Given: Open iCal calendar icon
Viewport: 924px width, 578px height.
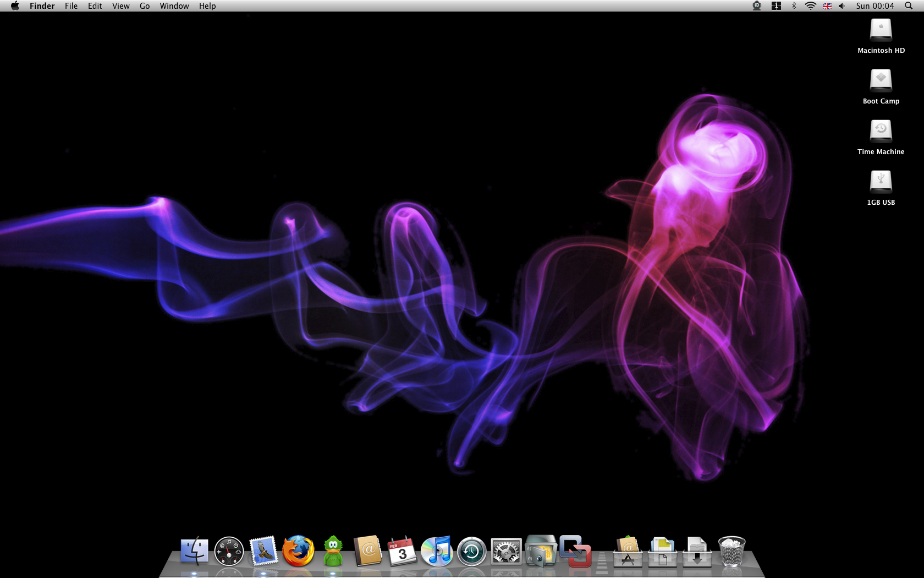Looking at the screenshot, I should pyautogui.click(x=402, y=551).
